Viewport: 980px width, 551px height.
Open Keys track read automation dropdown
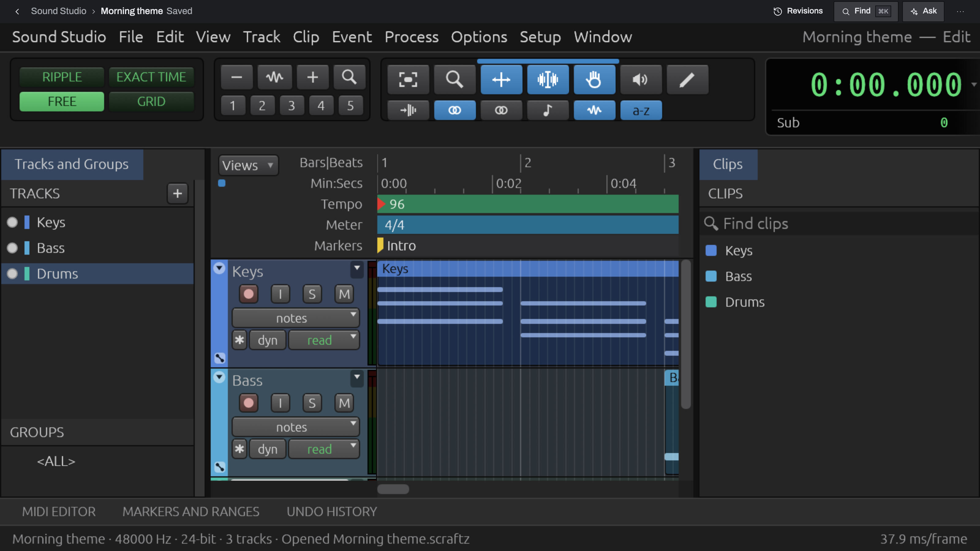(x=324, y=340)
